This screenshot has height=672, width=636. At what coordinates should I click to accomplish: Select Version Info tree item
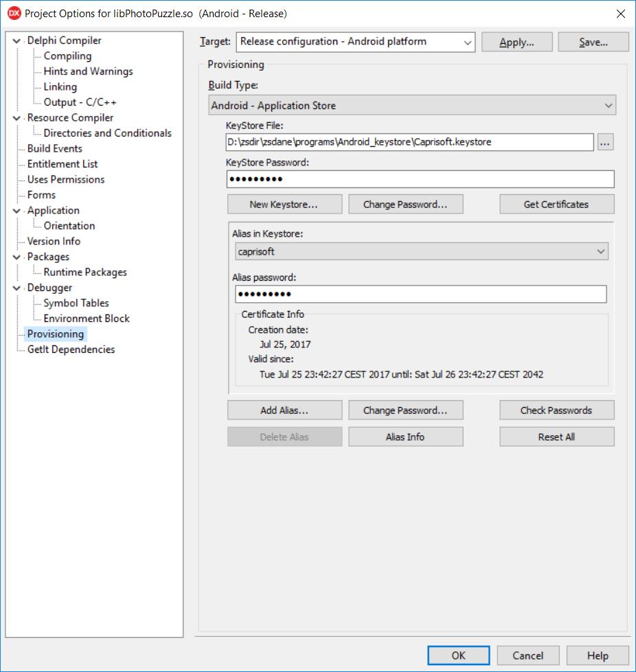click(x=54, y=241)
